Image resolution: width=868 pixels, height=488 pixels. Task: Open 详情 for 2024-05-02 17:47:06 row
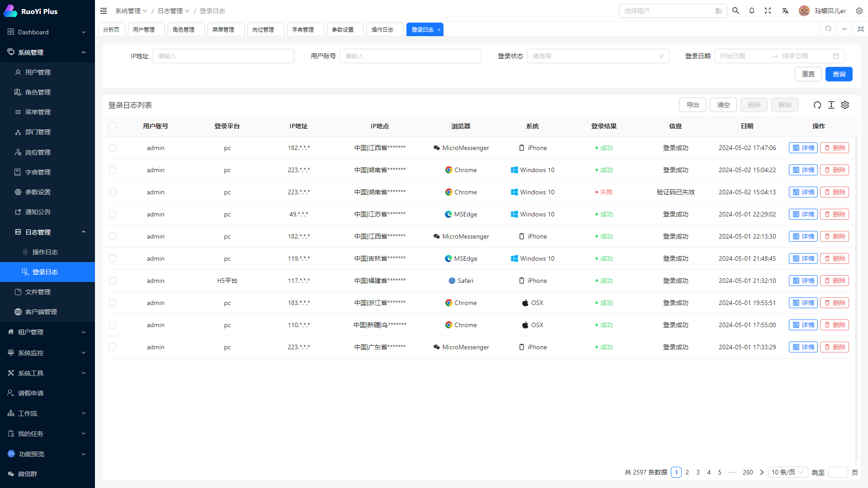[x=803, y=148]
